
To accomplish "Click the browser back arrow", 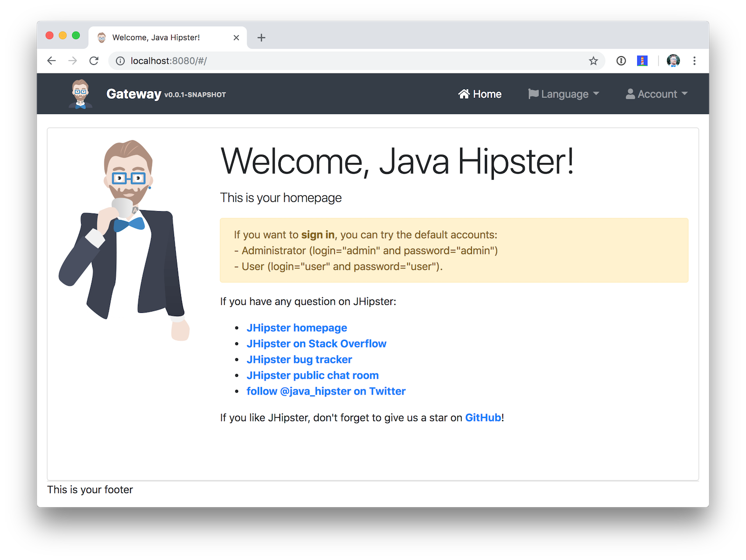I will [x=51, y=61].
